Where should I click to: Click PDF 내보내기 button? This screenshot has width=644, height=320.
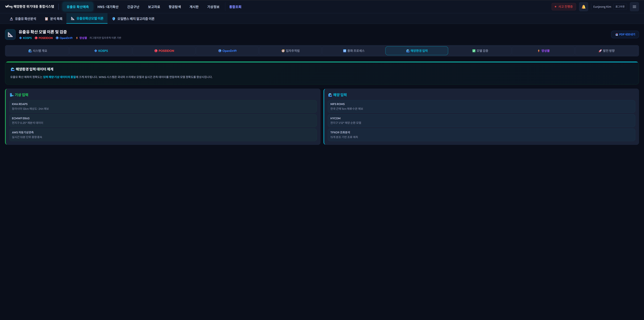point(625,35)
